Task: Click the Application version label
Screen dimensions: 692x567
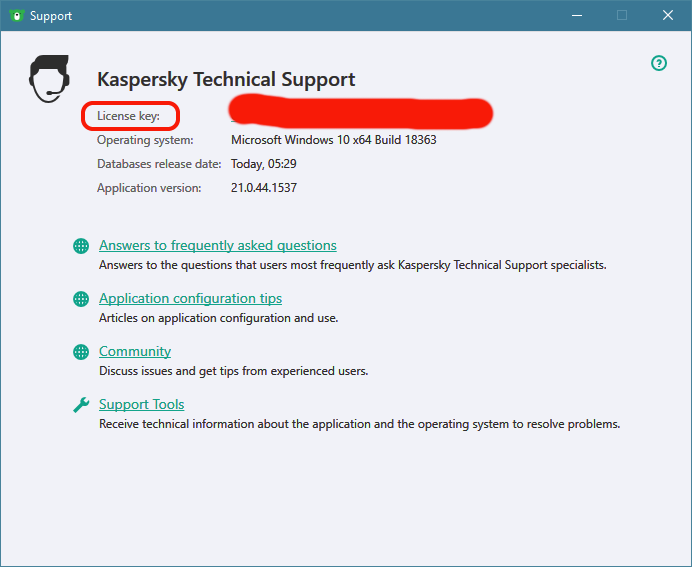Action: point(149,188)
